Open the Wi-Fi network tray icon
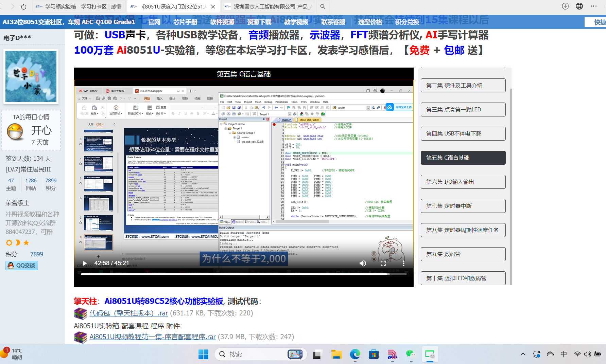Viewport: 606px width, 364px height. click(577, 354)
